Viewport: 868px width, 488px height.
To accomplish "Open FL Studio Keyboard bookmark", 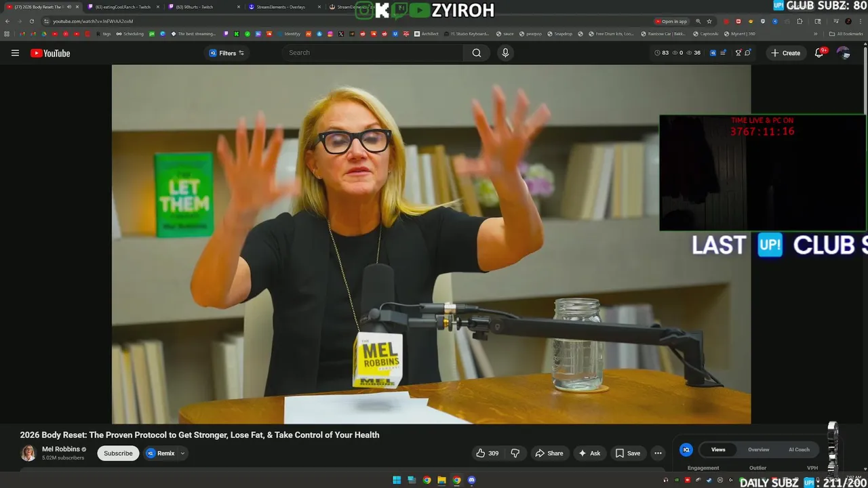I will [467, 33].
